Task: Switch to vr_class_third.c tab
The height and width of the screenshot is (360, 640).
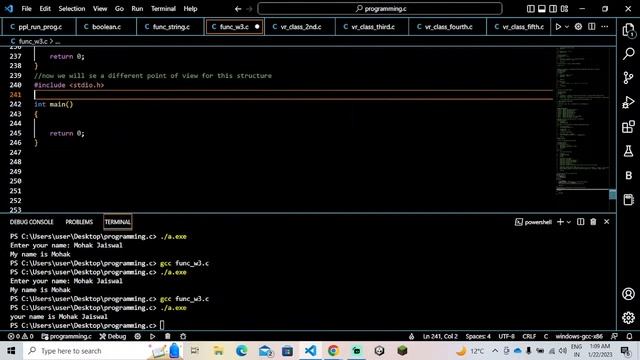Action: (x=372, y=27)
